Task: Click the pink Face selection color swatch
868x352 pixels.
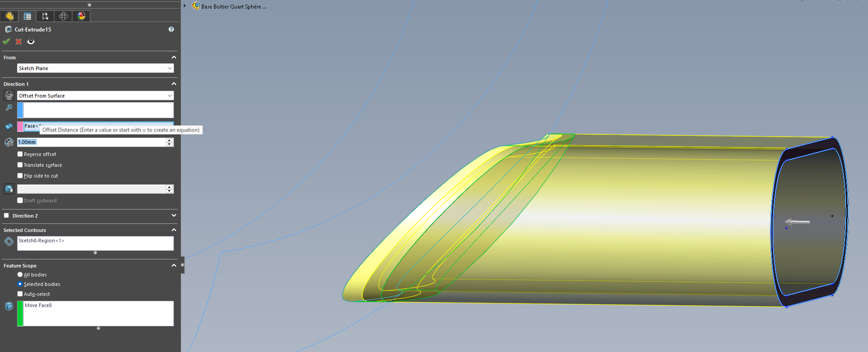Action: pos(20,126)
